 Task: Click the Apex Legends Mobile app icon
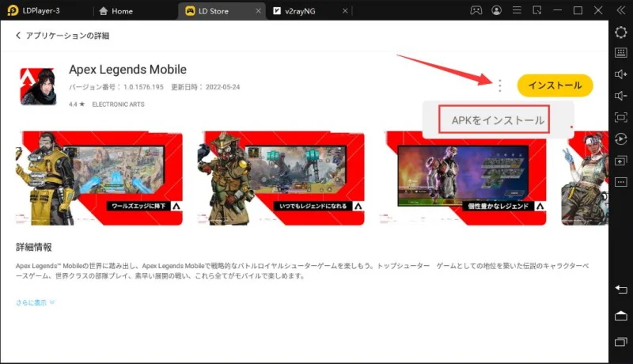(x=38, y=86)
